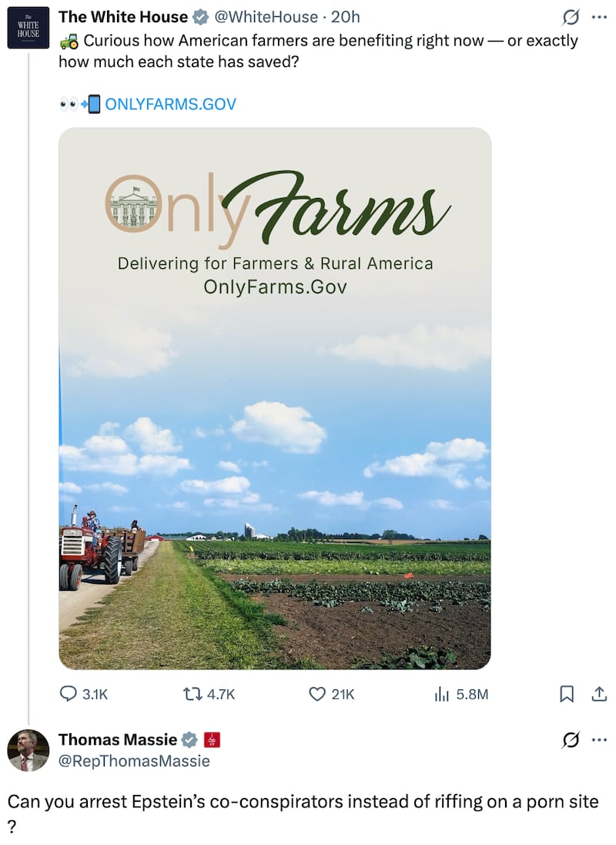
Task: Click The White House display name
Action: pyautogui.click(x=123, y=17)
